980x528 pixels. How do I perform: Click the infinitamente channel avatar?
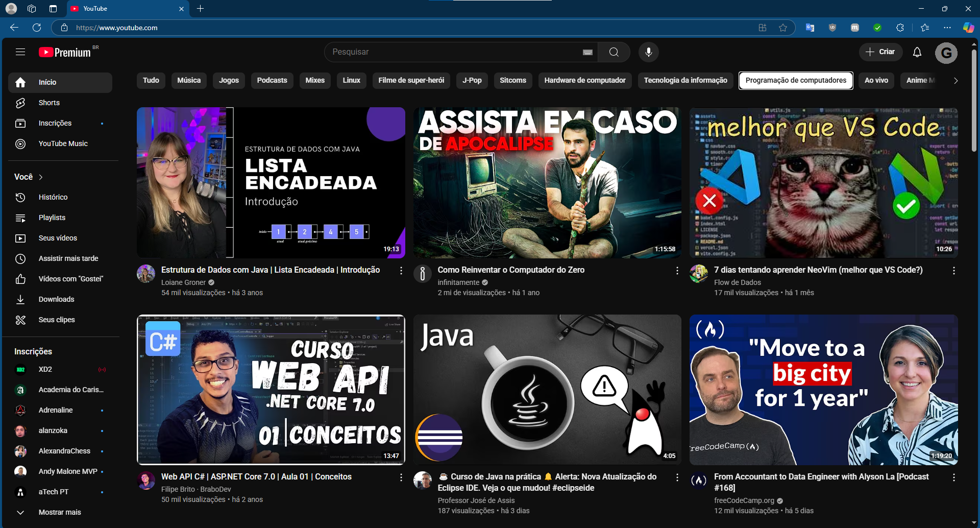(x=422, y=274)
